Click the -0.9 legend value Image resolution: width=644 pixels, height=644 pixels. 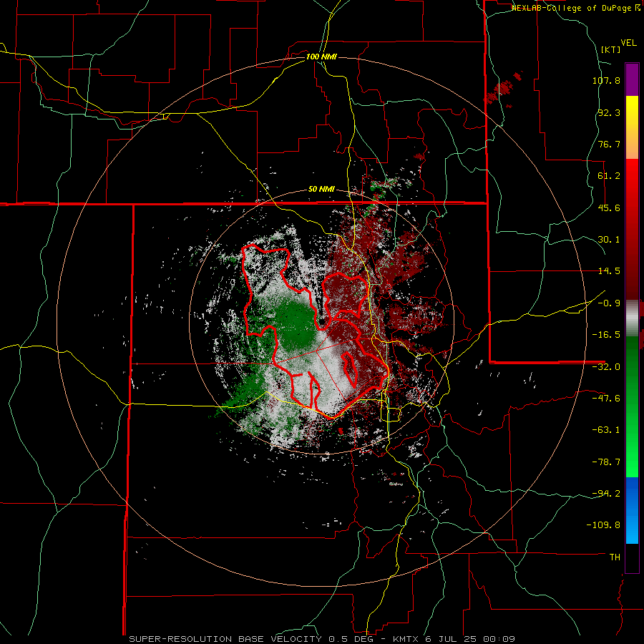609,303
